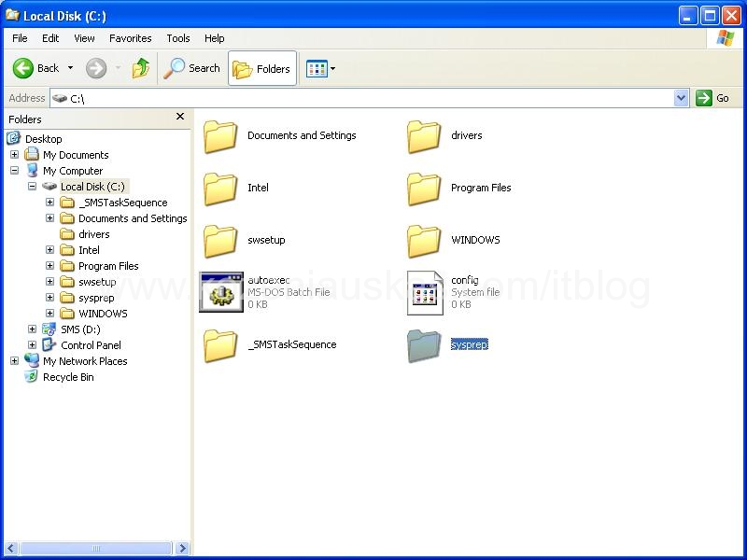
Task: Open the Edit menu
Action: pyautogui.click(x=50, y=38)
